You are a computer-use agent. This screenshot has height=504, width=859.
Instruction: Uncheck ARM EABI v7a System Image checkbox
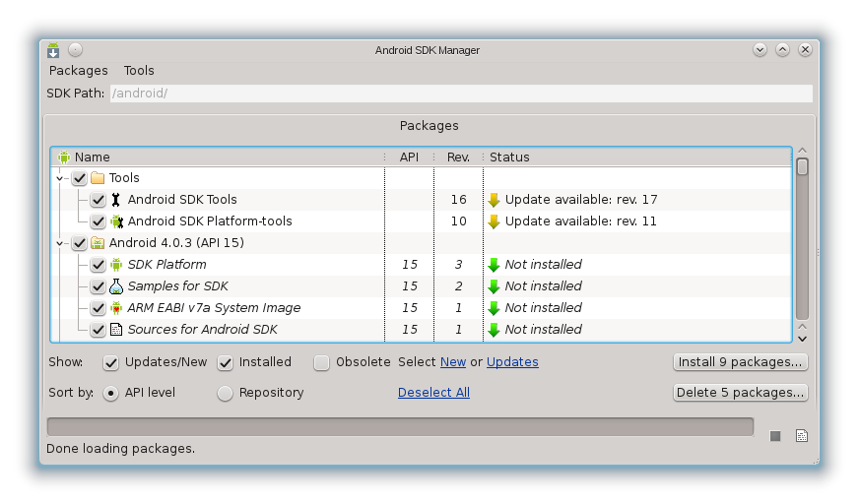pyautogui.click(x=99, y=308)
